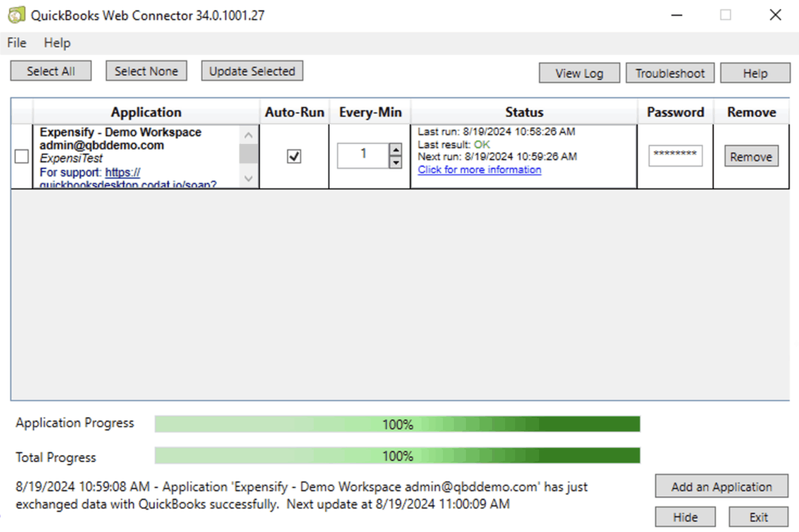This screenshot has height=532, width=799.
Task: Click the Every-Min interval number field
Action: 363,156
